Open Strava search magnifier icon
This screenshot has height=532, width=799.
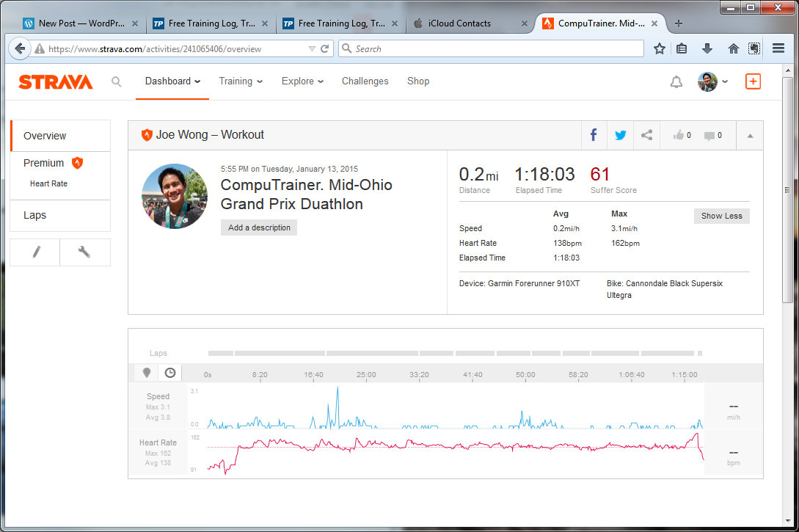pos(117,81)
